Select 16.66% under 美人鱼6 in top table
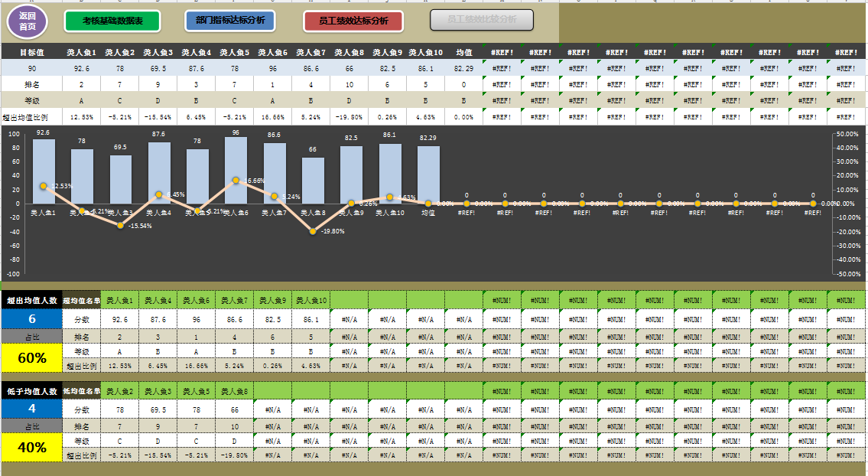Screen dimensions: 868x476 tap(273, 117)
